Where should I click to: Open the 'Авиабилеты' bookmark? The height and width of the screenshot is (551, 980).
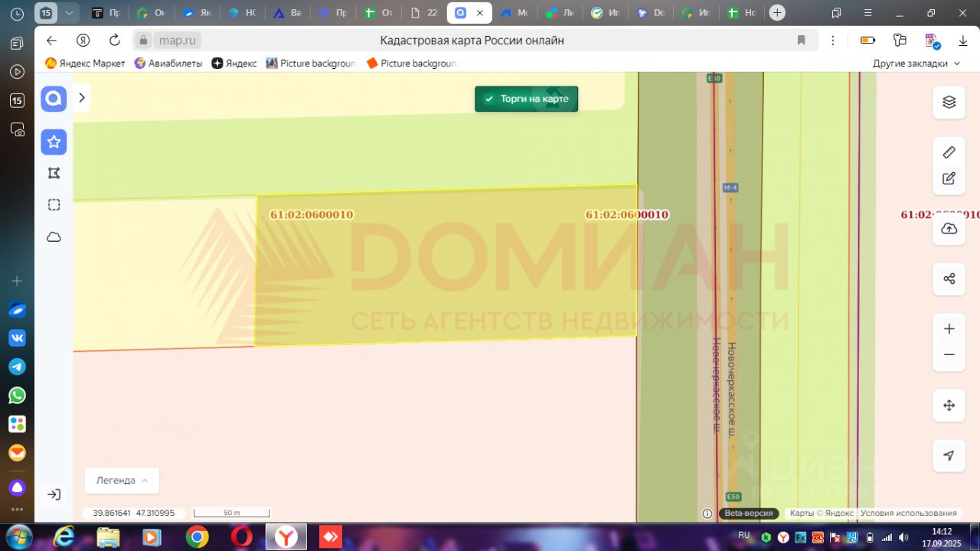pos(168,64)
